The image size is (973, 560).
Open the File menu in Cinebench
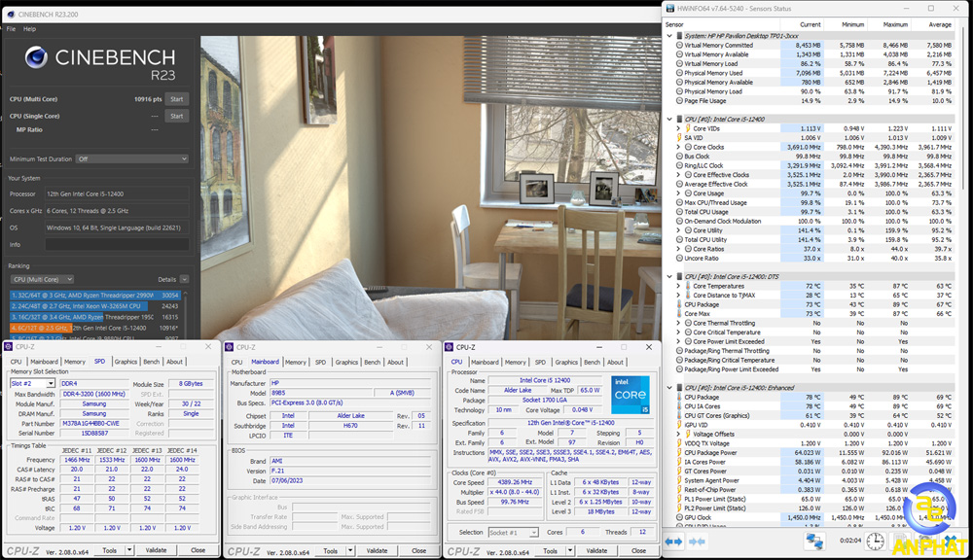[x=11, y=29]
